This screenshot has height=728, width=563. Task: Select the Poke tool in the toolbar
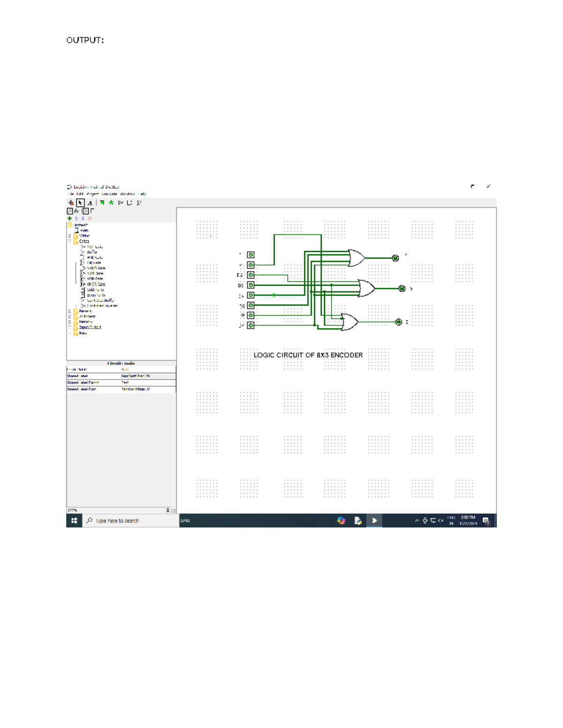pos(71,203)
